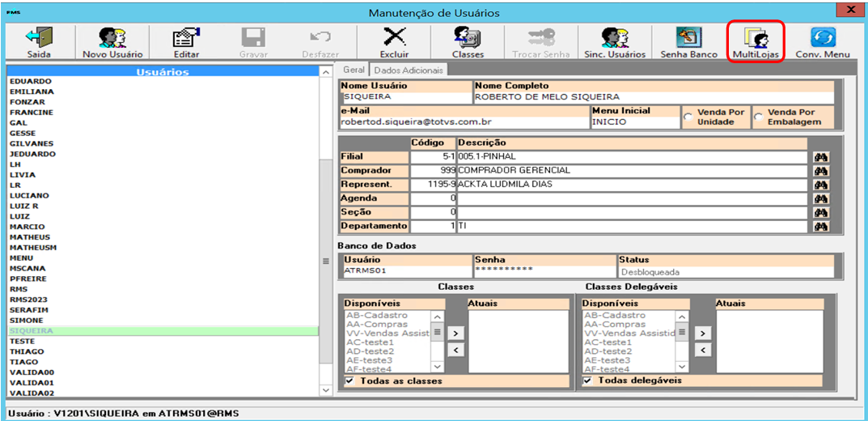868x421 pixels.
Task: Click 'COMPRADOR GERENCIAL' description cell
Action: click(x=632, y=171)
